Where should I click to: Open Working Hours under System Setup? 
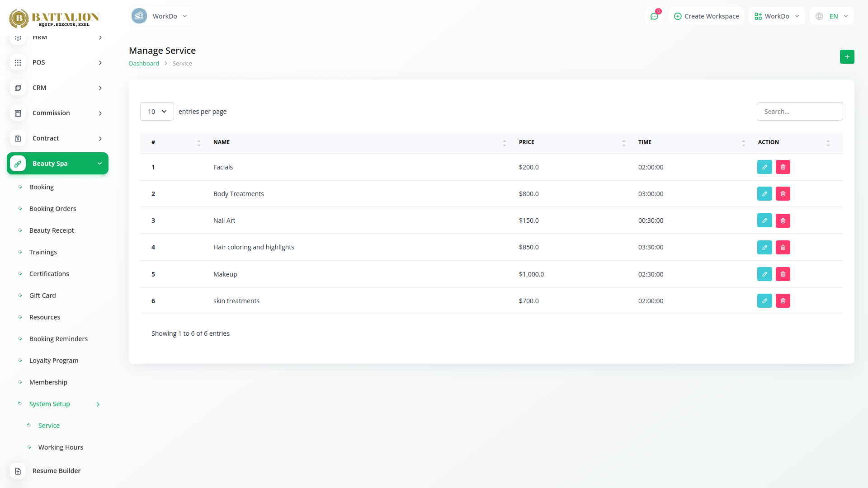point(61,447)
